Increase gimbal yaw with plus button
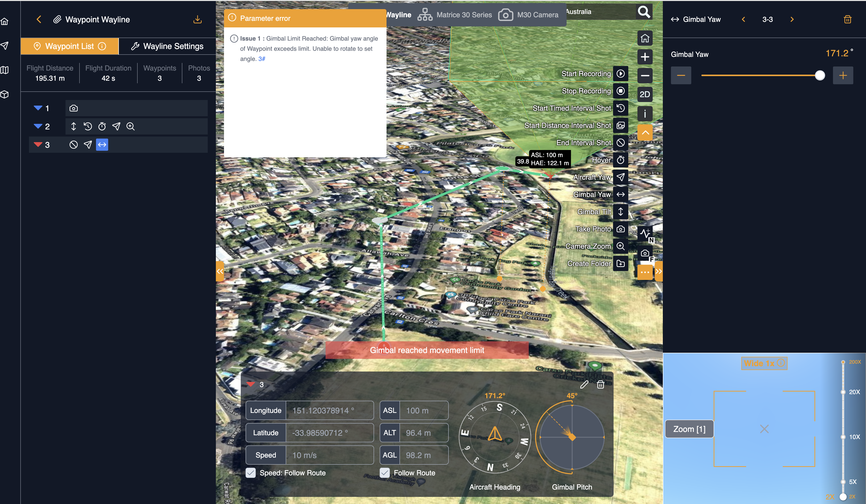The width and height of the screenshot is (866, 504). pos(843,76)
